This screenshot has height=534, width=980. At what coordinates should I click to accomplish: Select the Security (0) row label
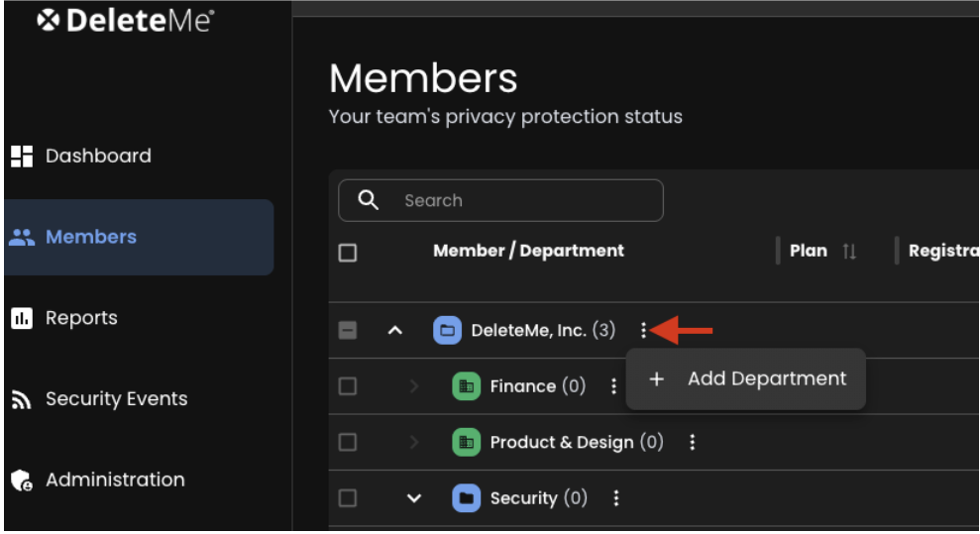click(539, 497)
